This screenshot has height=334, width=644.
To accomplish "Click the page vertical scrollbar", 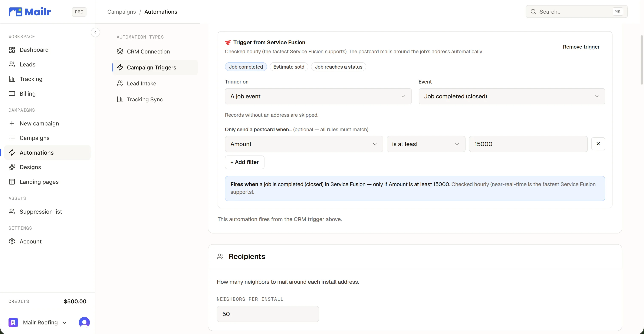I will 642,60.
